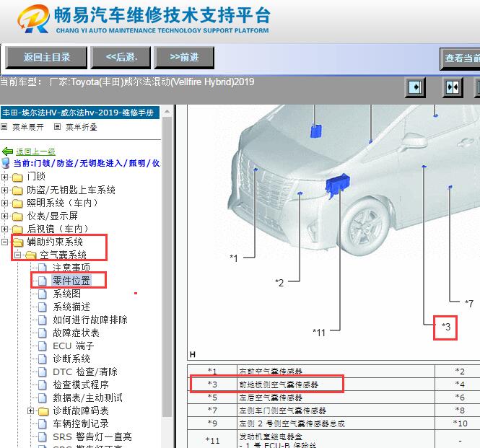Open the SRS 警告灯一直亮 page
The width and height of the screenshot is (480, 448).
coord(92,436)
